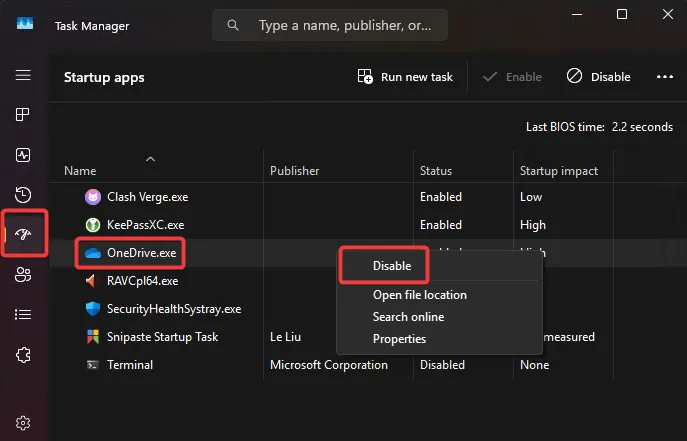Click the Last BIOS time value
The image size is (687, 441).
coord(642,127)
